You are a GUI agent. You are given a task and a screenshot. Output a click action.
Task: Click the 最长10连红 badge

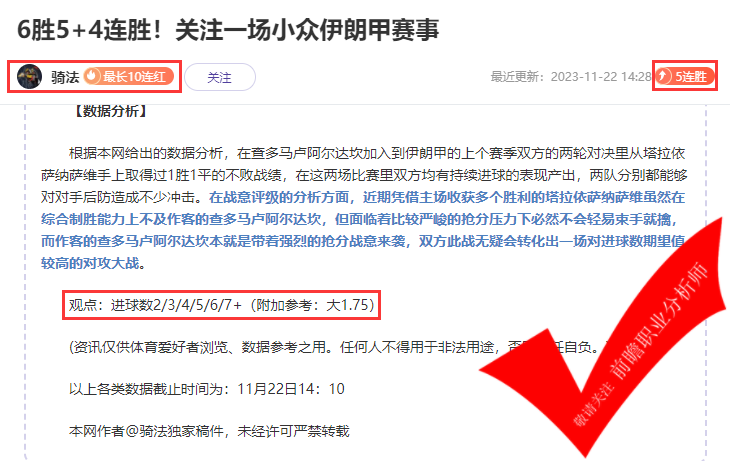point(129,76)
